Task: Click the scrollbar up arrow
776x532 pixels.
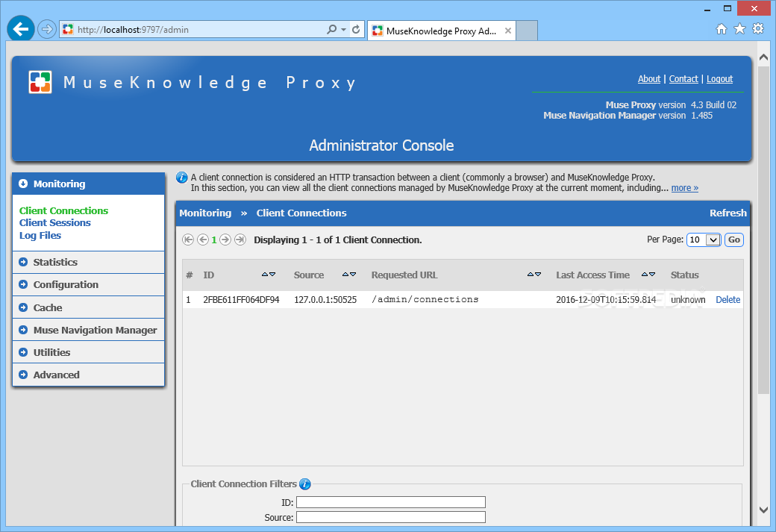Action: pos(763,58)
